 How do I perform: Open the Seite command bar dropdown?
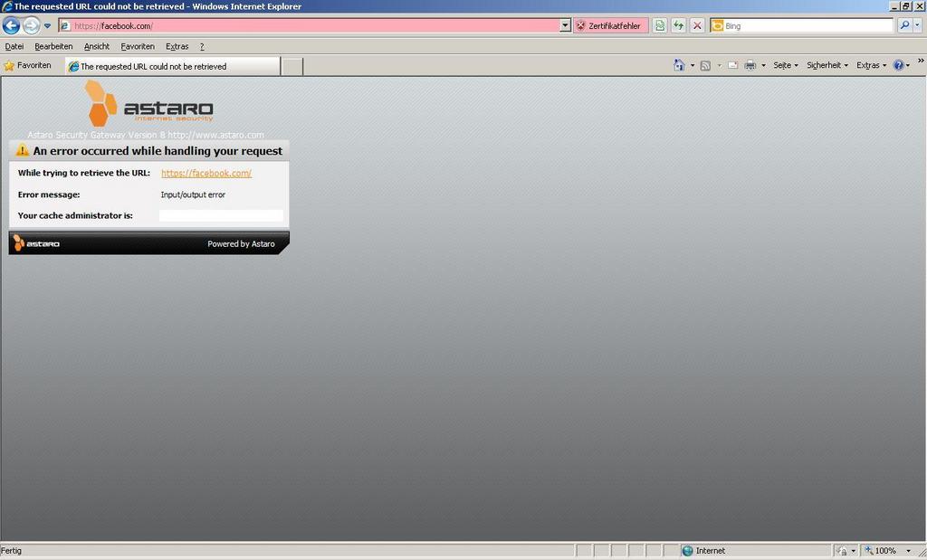click(x=786, y=65)
